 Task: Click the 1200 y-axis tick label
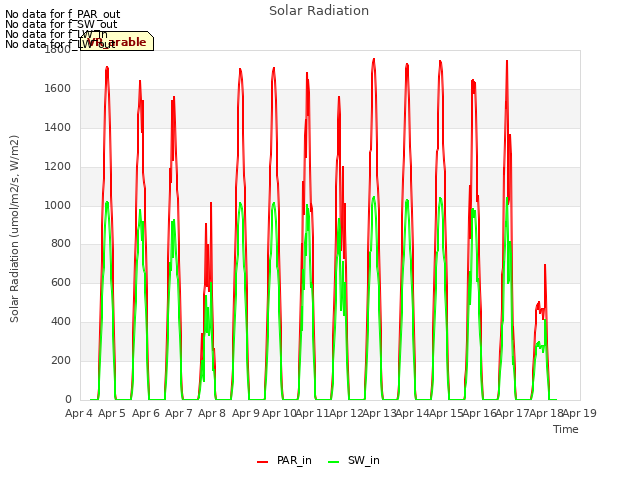point(58,167)
